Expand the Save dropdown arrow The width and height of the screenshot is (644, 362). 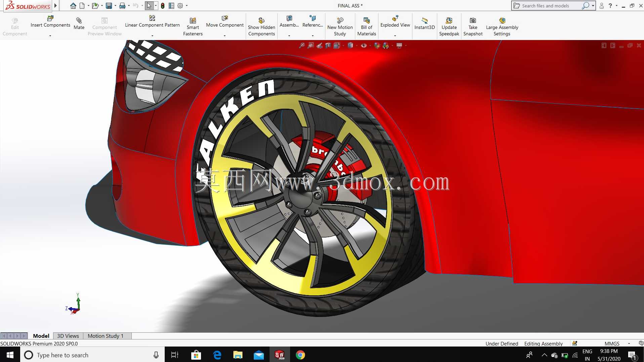pos(115,6)
